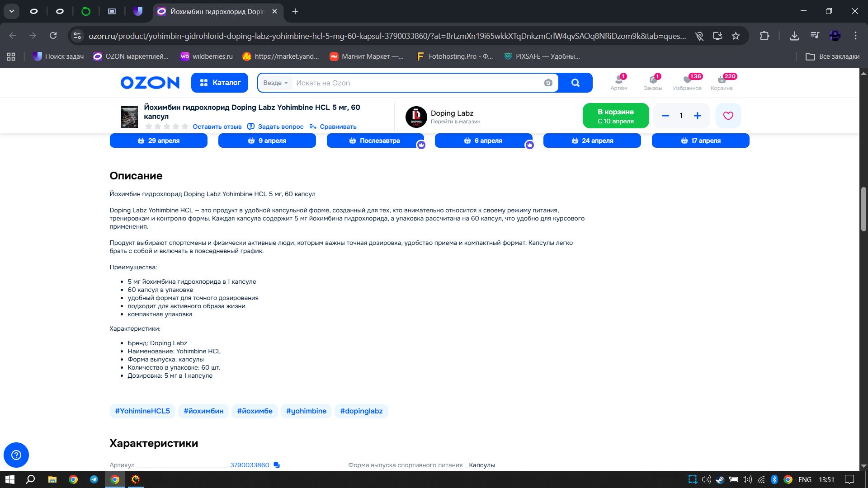Screen dimensions: 868x488
Task: Toggle the heart favorite button for product
Action: [x=728, y=116]
